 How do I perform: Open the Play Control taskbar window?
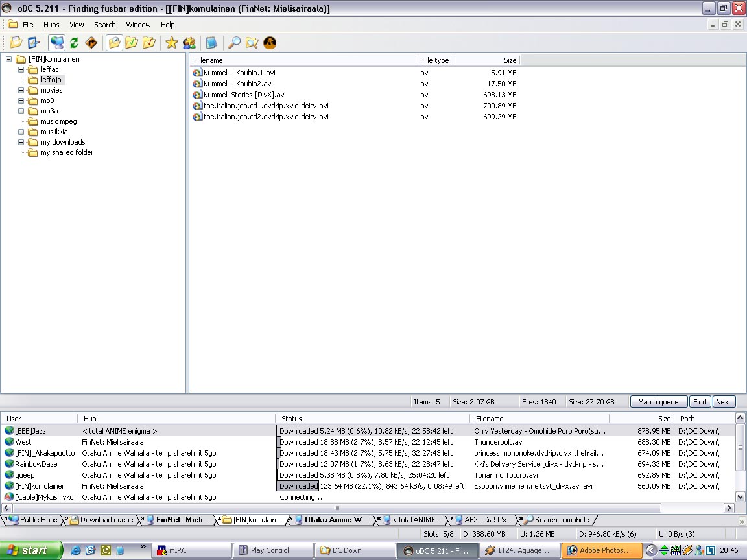point(274,550)
